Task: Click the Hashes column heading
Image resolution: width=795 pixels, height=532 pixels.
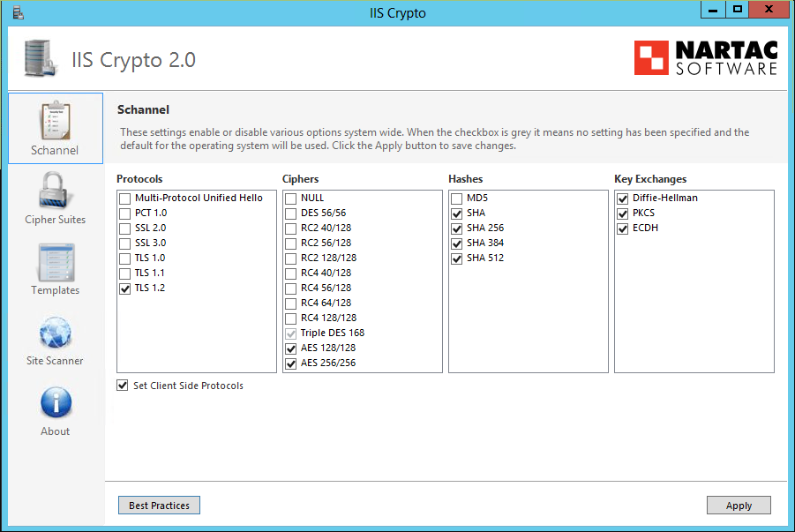Action: 465,179
